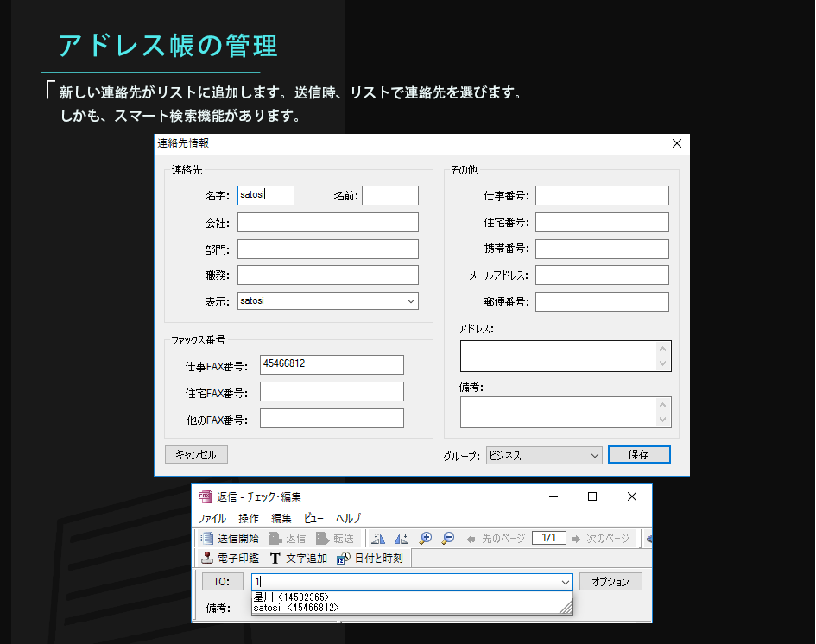The image size is (816, 644).
Task: Click the zoom out magnifier icon
Action: pyautogui.click(x=447, y=539)
